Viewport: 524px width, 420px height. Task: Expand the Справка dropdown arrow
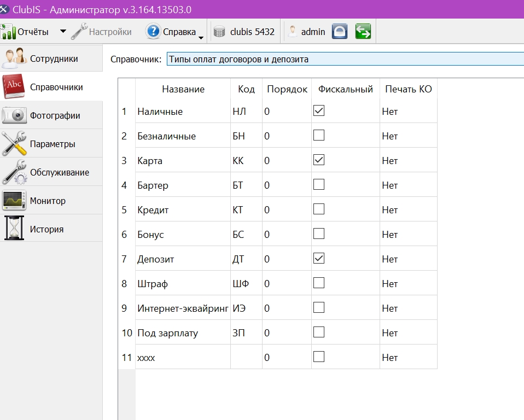pyautogui.click(x=201, y=38)
